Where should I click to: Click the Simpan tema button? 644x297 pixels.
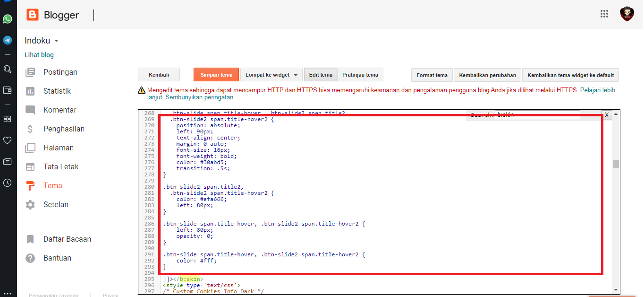(216, 75)
